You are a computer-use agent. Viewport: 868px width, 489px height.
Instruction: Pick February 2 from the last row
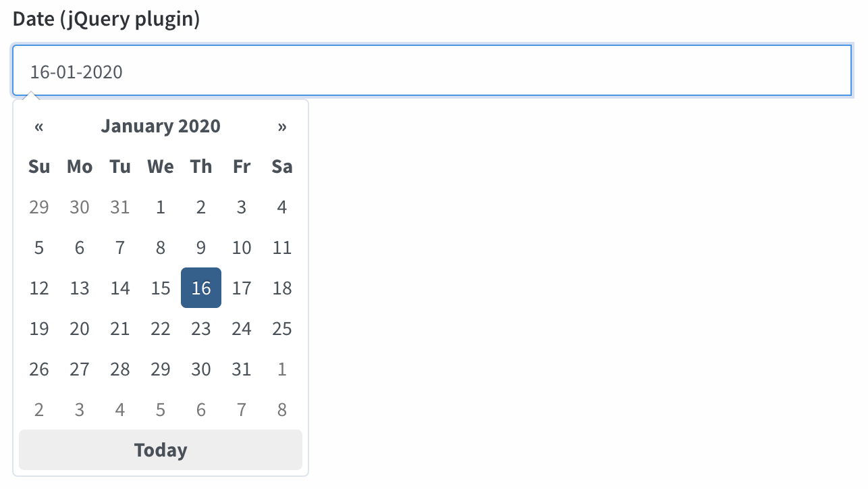click(x=39, y=409)
